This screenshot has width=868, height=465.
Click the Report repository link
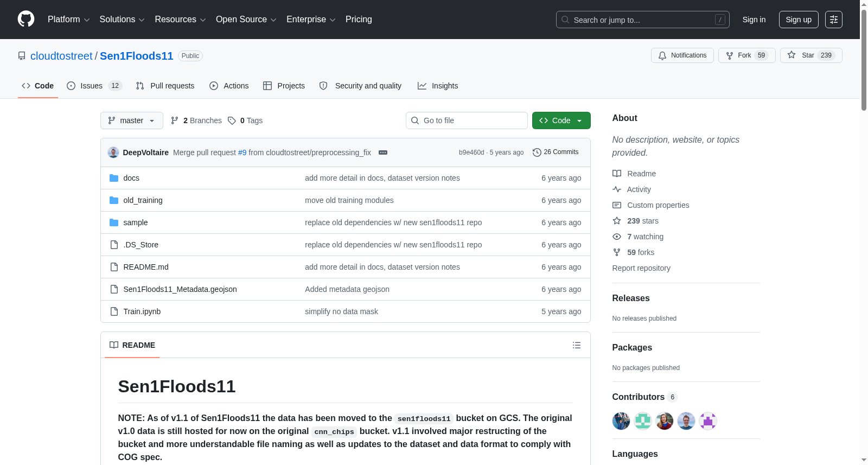click(x=641, y=268)
